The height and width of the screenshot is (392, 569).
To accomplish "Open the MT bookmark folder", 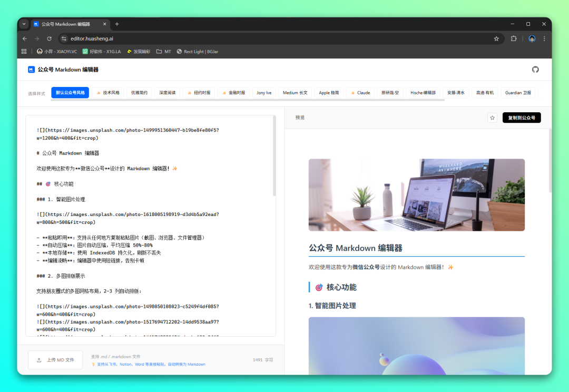I will coord(164,52).
